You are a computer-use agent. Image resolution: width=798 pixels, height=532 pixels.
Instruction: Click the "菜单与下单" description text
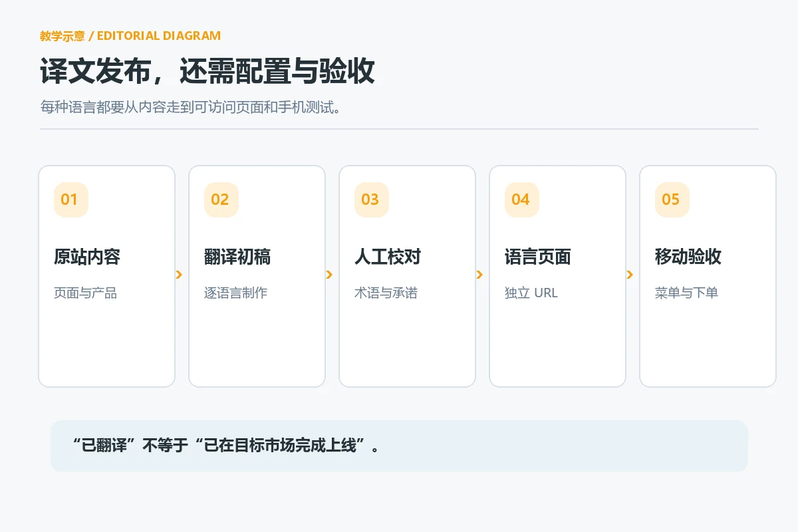[x=687, y=293]
